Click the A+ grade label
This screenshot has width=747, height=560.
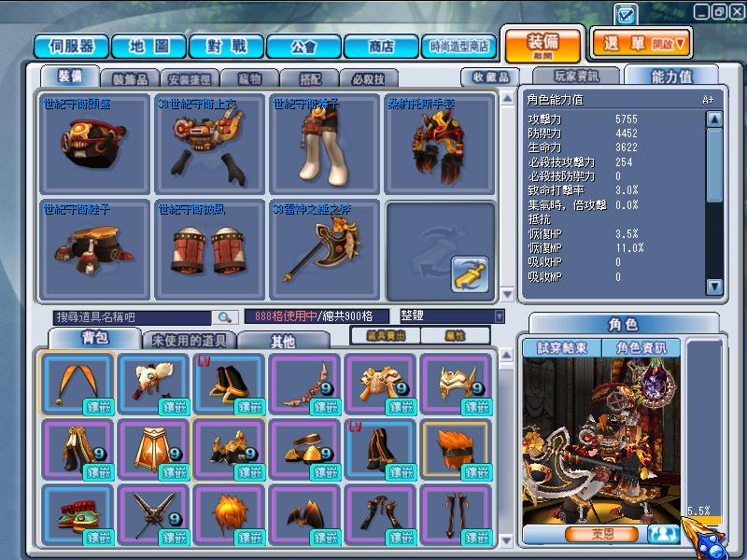pos(708,100)
